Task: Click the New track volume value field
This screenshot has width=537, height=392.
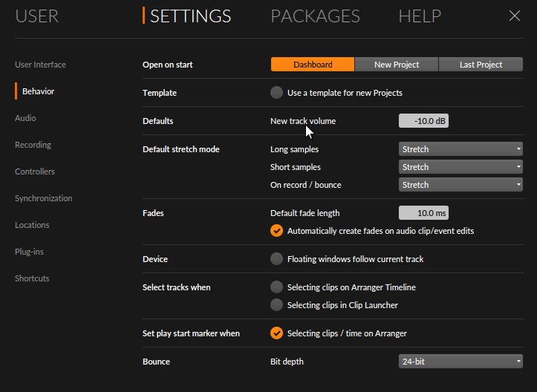Action: [423, 121]
